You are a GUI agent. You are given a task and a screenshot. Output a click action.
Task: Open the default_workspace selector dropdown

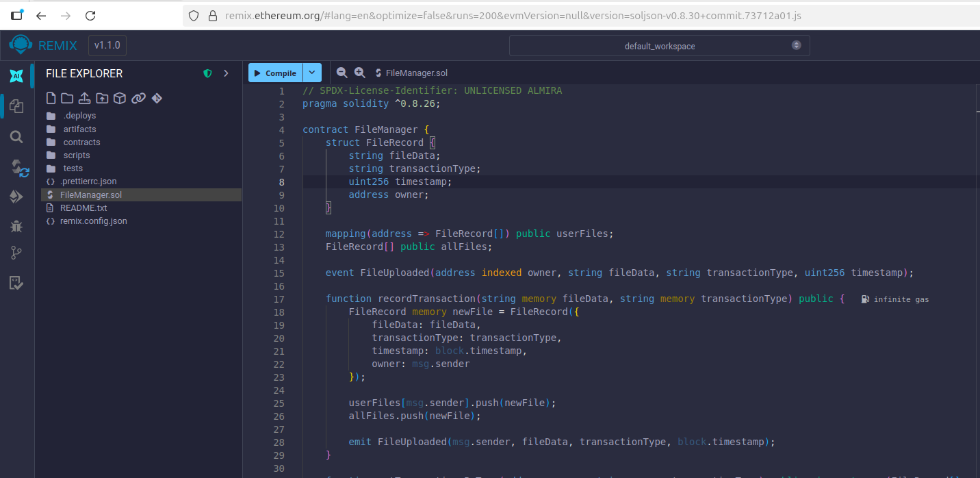(659, 46)
